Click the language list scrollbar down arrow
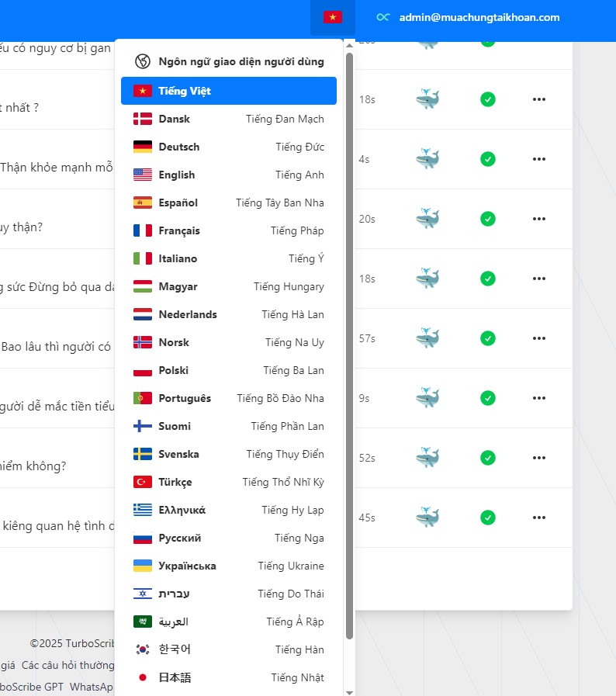The width and height of the screenshot is (616, 696). tap(349, 691)
